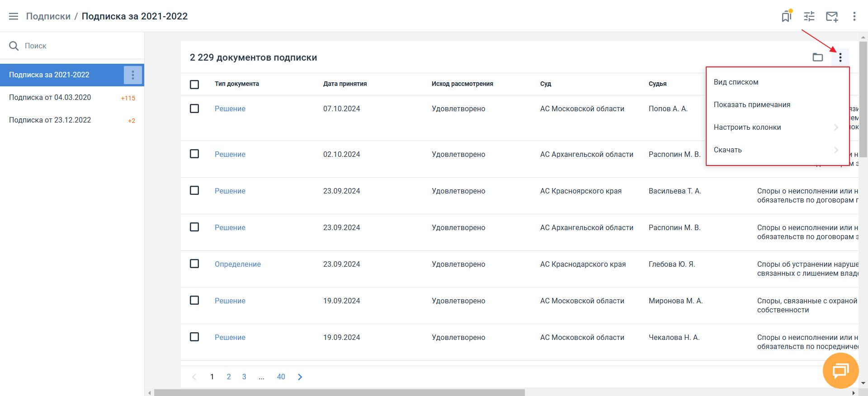The height and width of the screenshot is (396, 868).
Task: Check the Определение row checkbox
Action: (x=194, y=264)
